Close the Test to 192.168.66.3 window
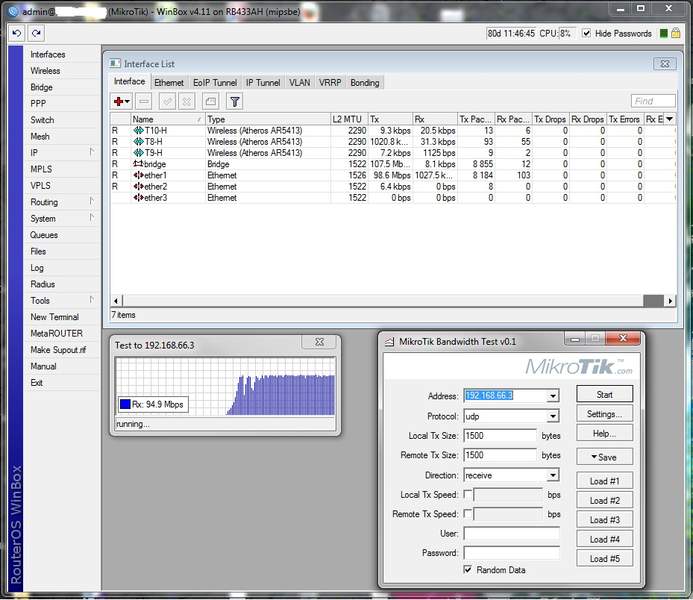Screen dimensions: 693x600 tap(319, 342)
